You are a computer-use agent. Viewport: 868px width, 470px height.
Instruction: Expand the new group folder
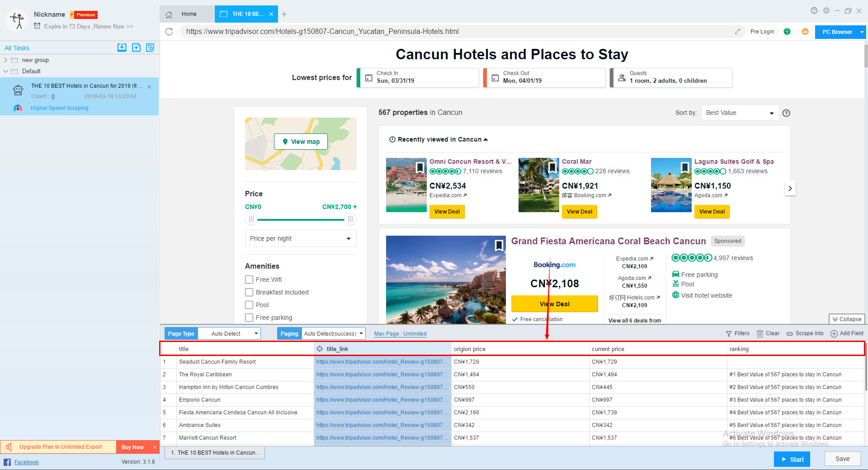[5, 60]
